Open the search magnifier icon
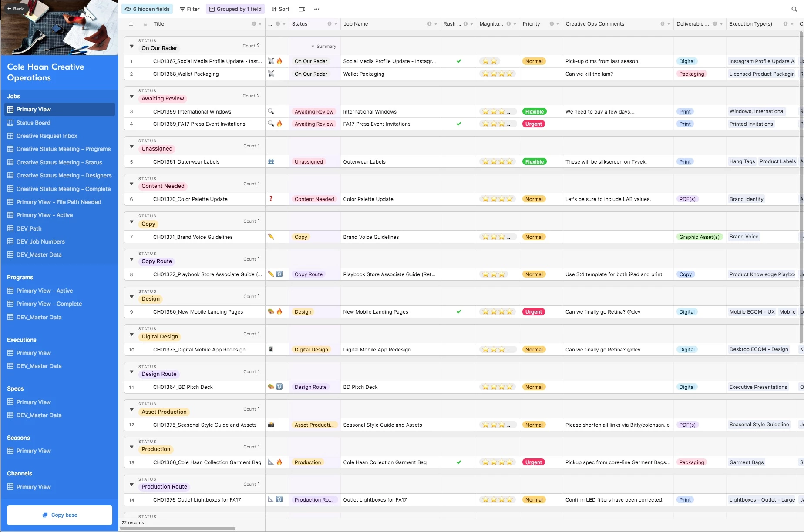This screenshot has width=804, height=532. click(794, 9)
